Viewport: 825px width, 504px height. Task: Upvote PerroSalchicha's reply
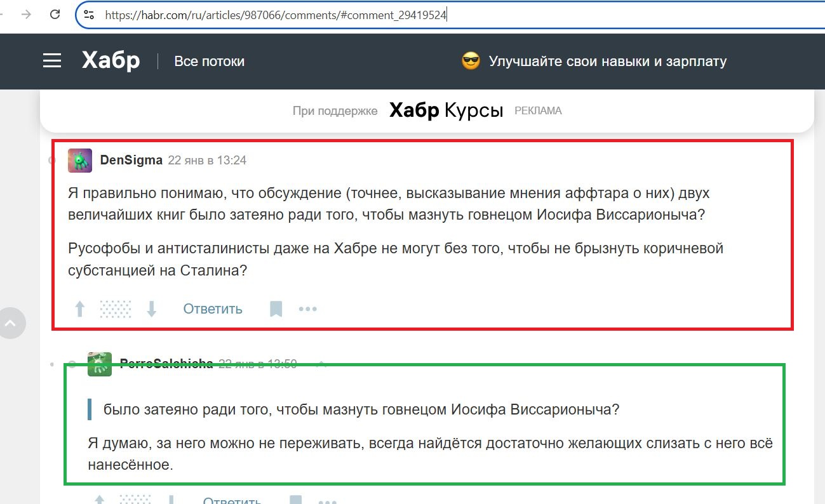click(98, 500)
